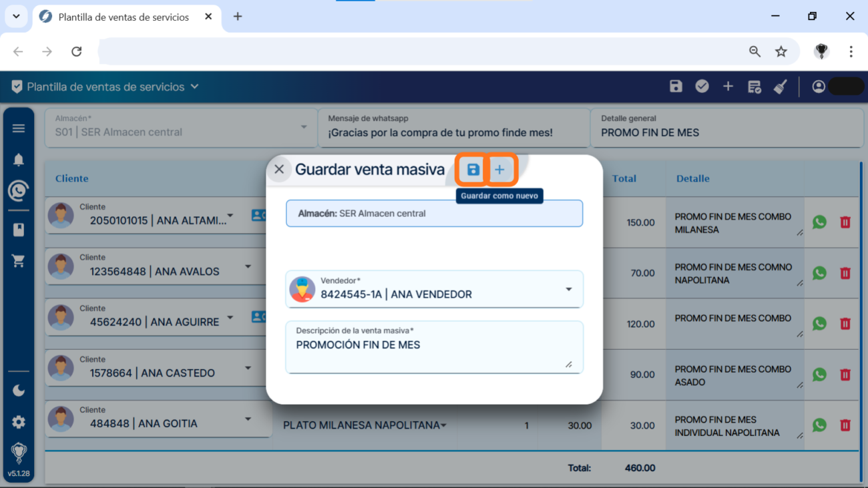868x488 pixels.
Task: Close the Guardar venta masiva dialog
Action: (x=279, y=170)
